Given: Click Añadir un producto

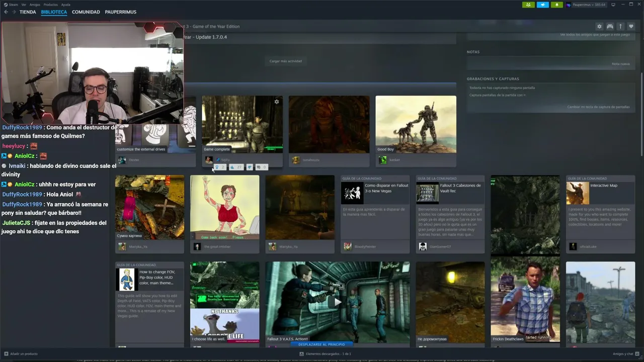Looking at the screenshot, I should tap(21, 354).
